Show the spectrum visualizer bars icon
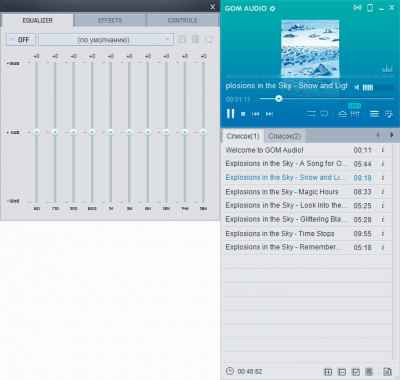 click(387, 69)
